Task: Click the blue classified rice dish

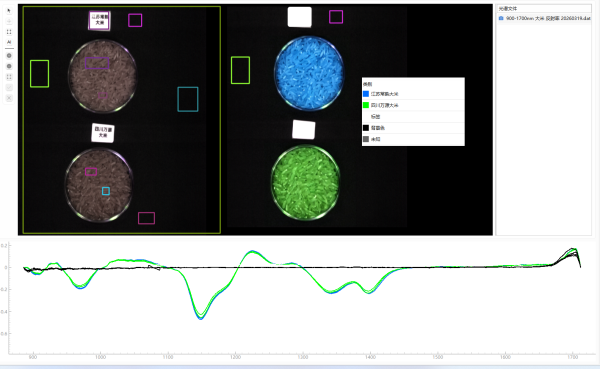Action: tap(309, 73)
